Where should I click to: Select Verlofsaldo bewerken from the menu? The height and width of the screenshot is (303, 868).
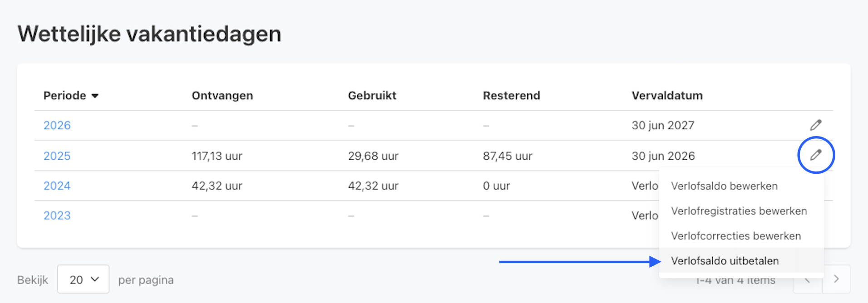coord(724,186)
